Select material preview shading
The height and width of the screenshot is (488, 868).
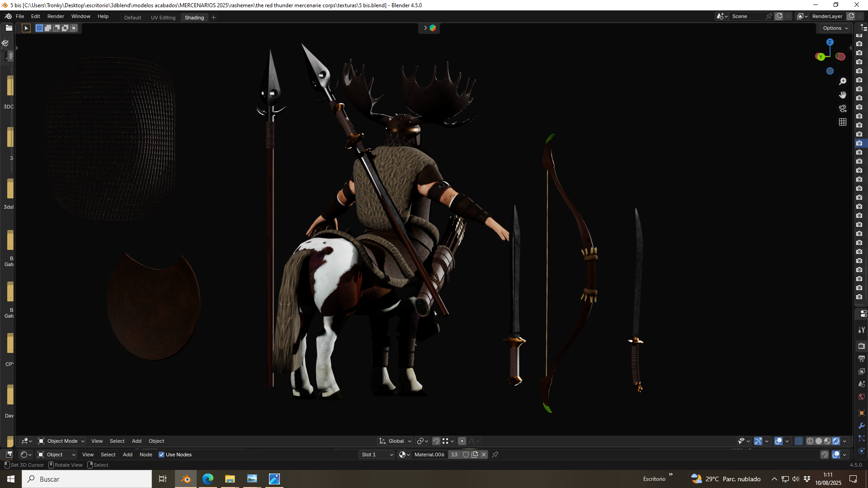coord(827,441)
